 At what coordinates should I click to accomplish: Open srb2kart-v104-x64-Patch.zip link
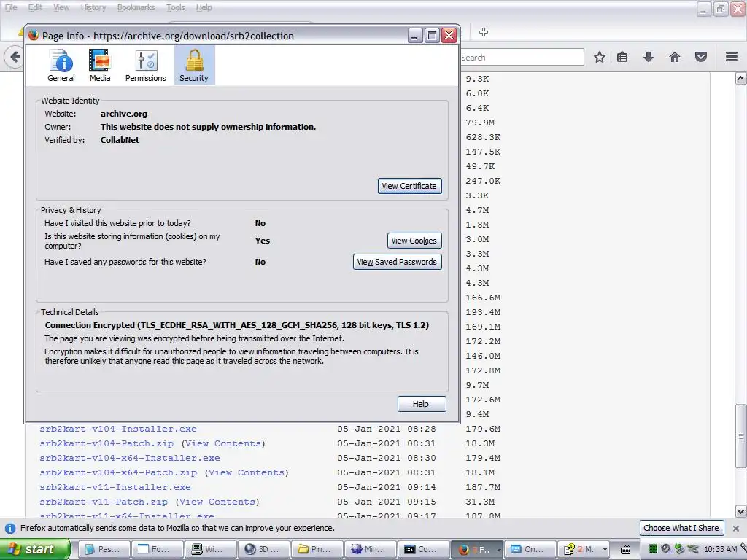(118, 472)
